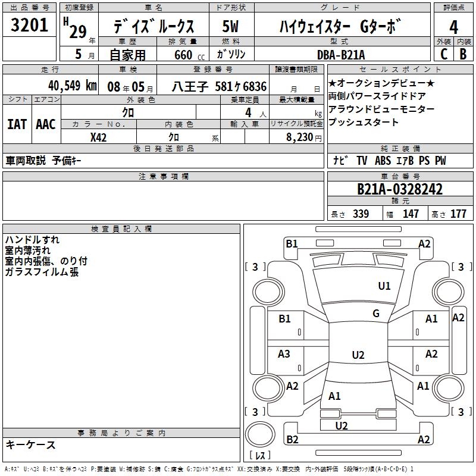The height and width of the screenshot is (476, 476).
Task: Select vehicle history 自家用
Action: click(x=127, y=55)
